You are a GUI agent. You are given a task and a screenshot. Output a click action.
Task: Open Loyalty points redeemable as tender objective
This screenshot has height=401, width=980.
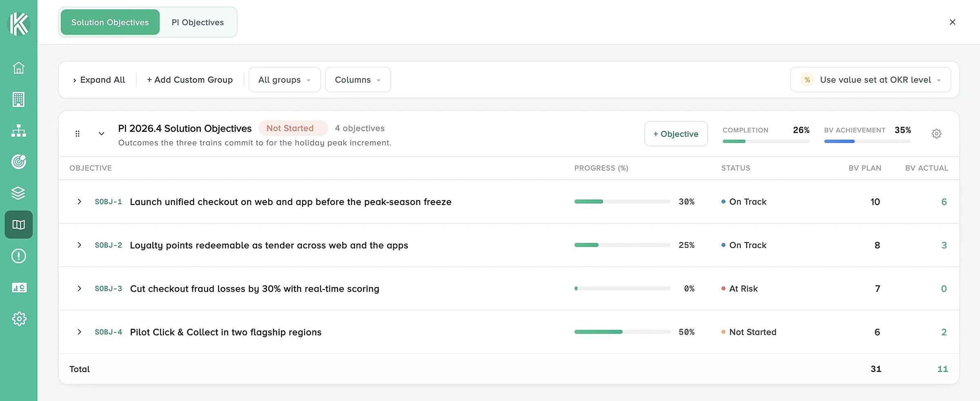pos(269,245)
